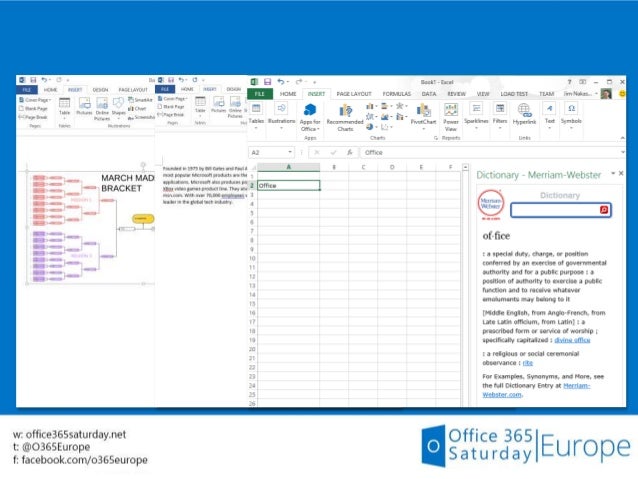Click Pictures in the middle Word window

click(x=218, y=105)
